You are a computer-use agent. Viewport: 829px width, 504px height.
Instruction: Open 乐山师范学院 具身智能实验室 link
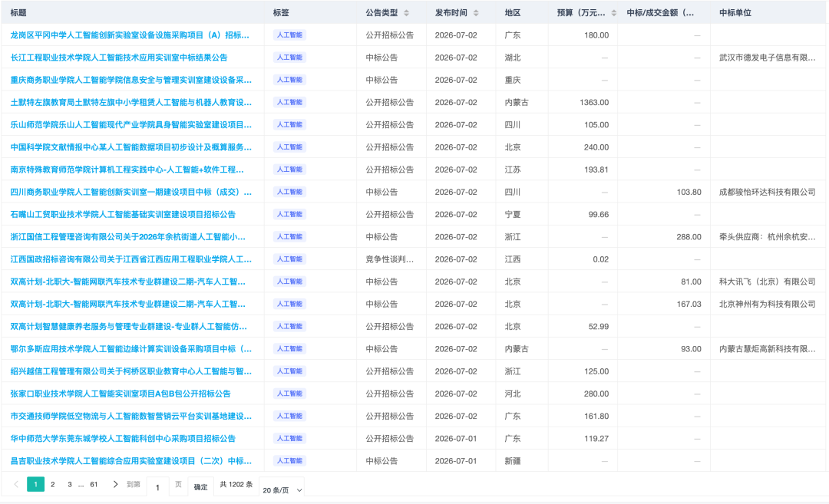pyautogui.click(x=131, y=125)
